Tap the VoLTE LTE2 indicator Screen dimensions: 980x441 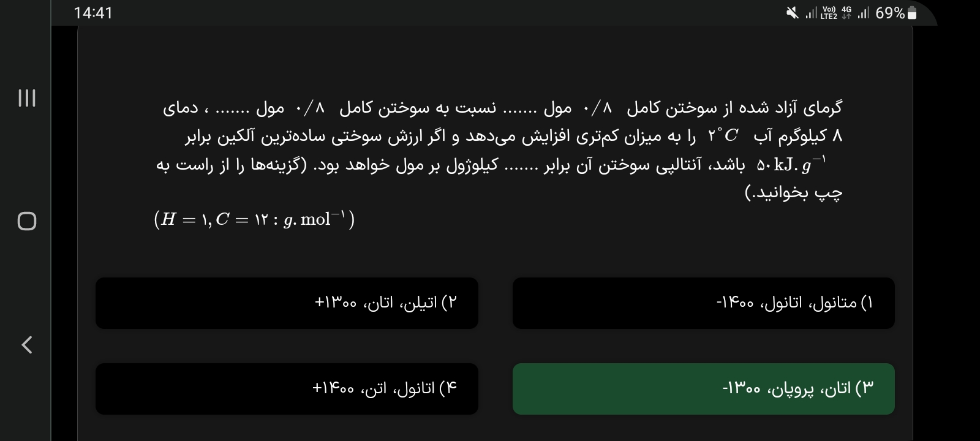(x=829, y=13)
